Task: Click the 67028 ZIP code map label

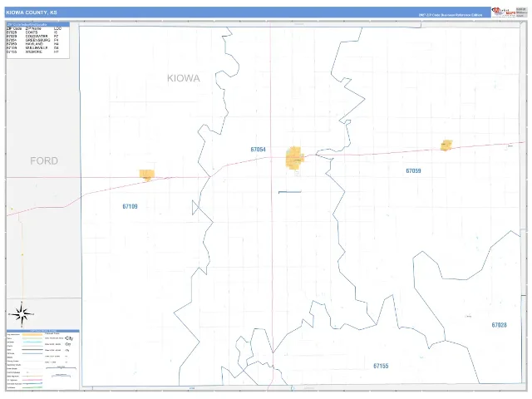Action: pos(499,325)
